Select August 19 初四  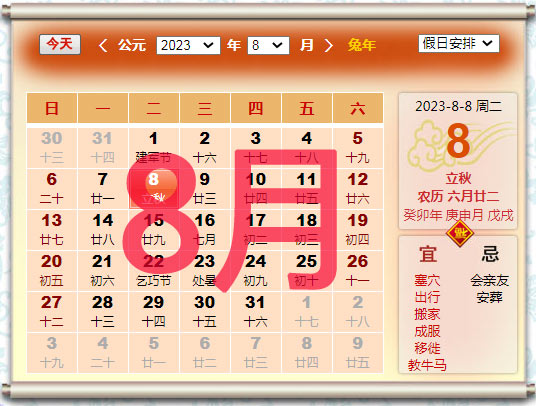[358, 230]
